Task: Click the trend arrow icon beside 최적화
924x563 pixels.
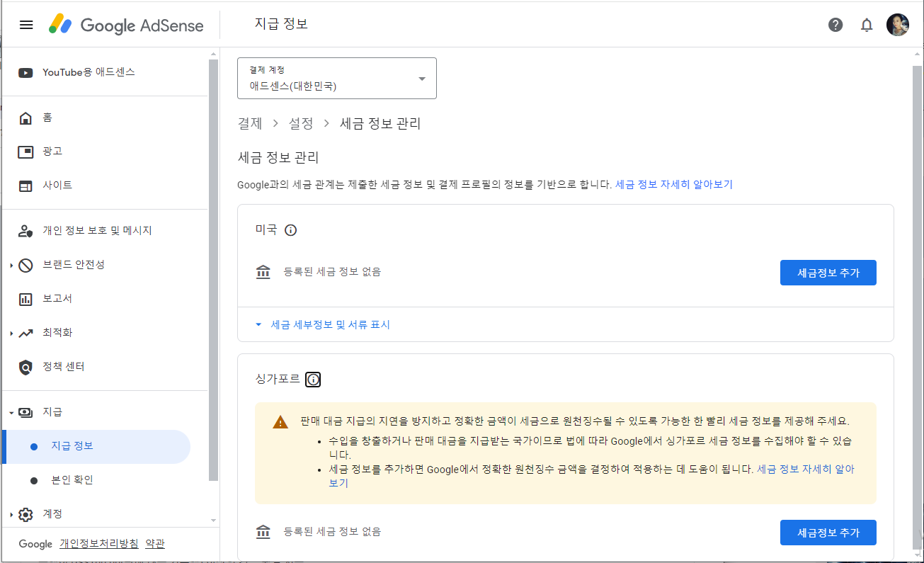Action: pos(25,333)
